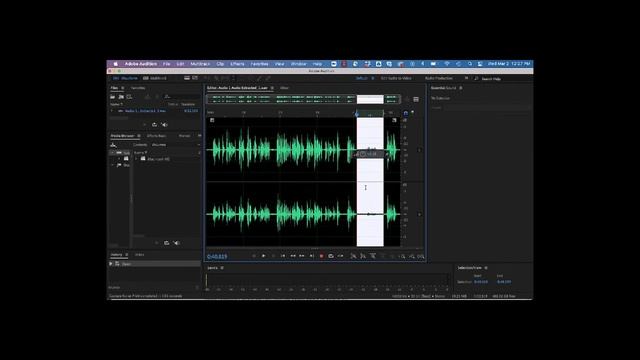Toggle the spectral pitch display
Viewport: 640px width, 360px height.
click(x=195, y=78)
